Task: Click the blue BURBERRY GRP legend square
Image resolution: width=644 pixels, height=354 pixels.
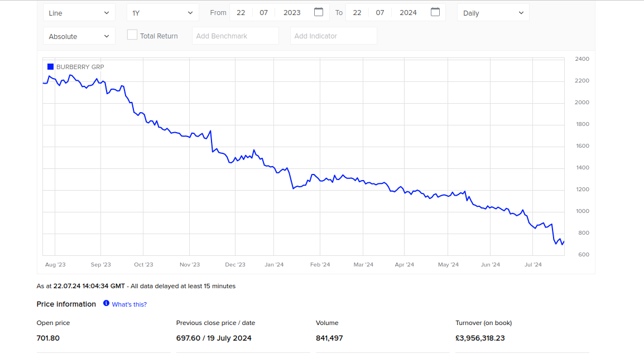Action: point(50,67)
